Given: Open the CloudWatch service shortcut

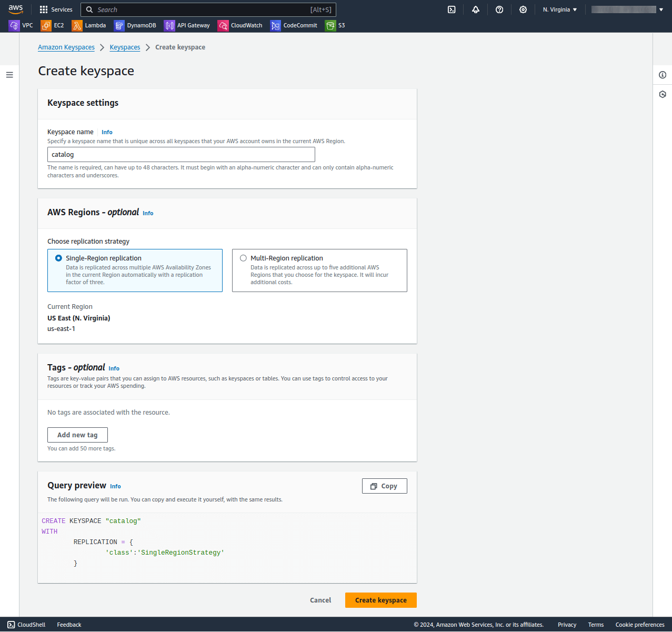Looking at the screenshot, I should point(240,25).
